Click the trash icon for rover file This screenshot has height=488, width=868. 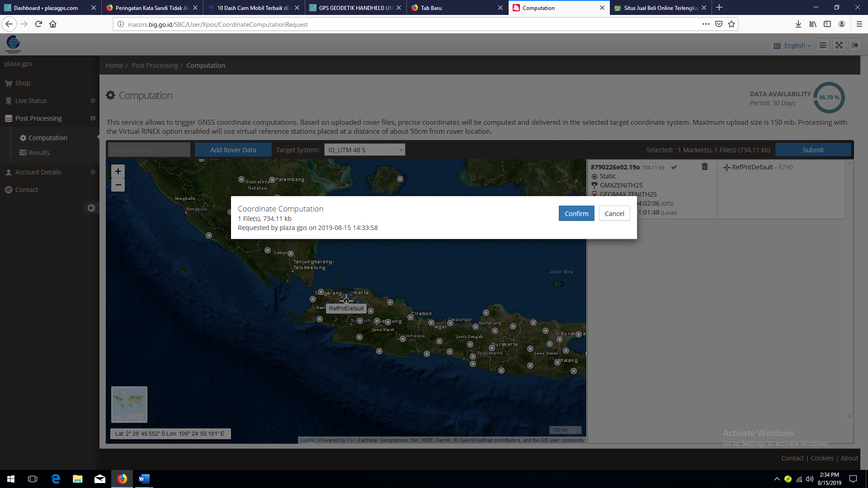point(704,167)
